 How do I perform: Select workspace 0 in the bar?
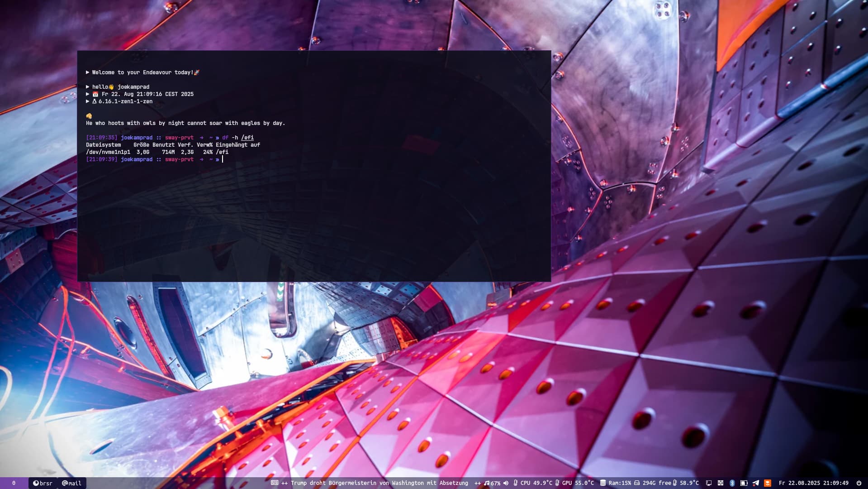(x=14, y=483)
